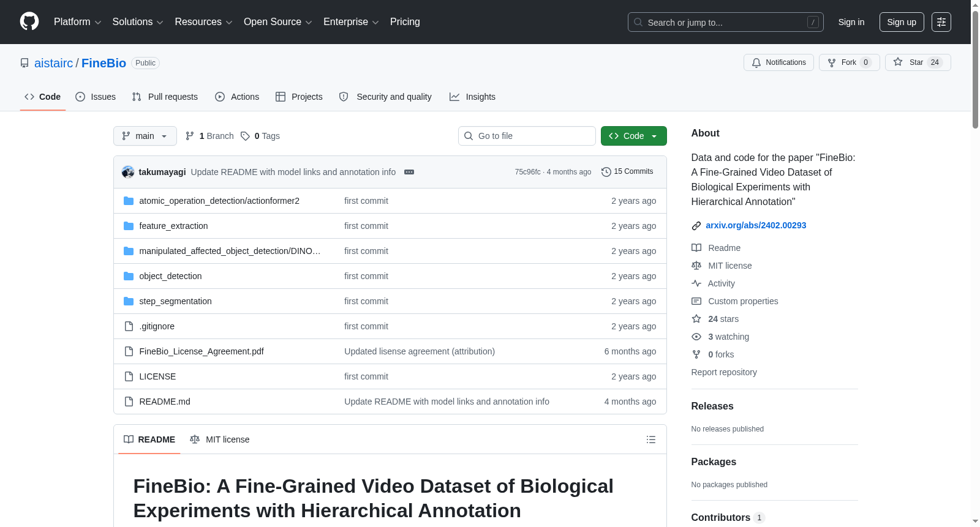Viewport: 980px width, 527px height.
Task: Open the GitHub homepage logo
Action: [x=29, y=21]
